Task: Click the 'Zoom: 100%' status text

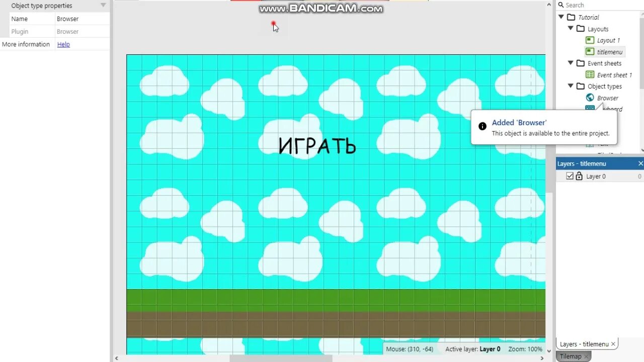Action: (x=525, y=349)
